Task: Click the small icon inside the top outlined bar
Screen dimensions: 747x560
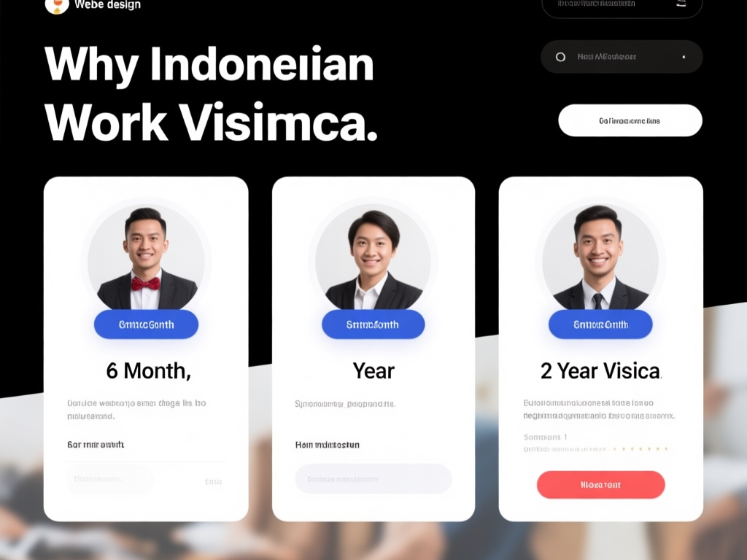Action: click(681, 4)
